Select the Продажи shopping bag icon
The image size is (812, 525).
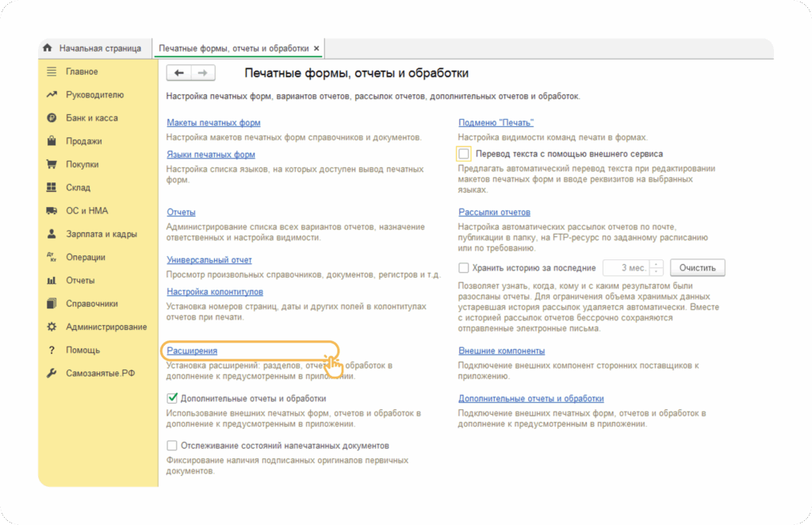(x=52, y=141)
